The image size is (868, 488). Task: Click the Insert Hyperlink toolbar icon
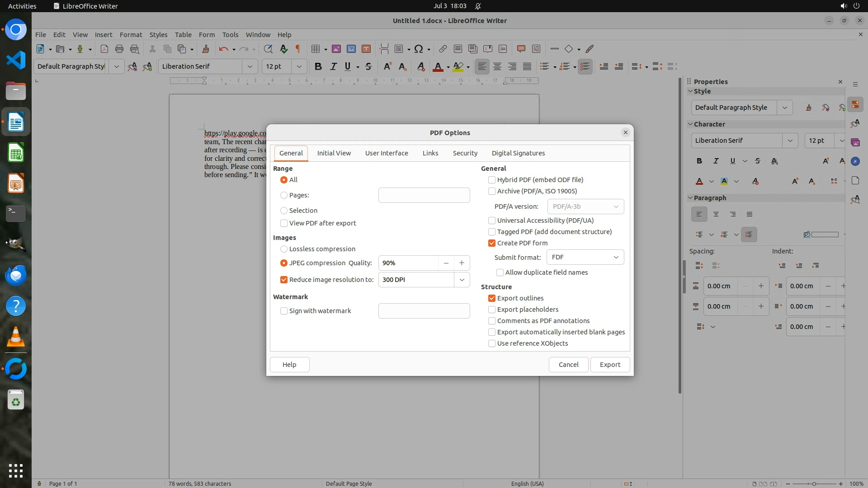click(443, 49)
